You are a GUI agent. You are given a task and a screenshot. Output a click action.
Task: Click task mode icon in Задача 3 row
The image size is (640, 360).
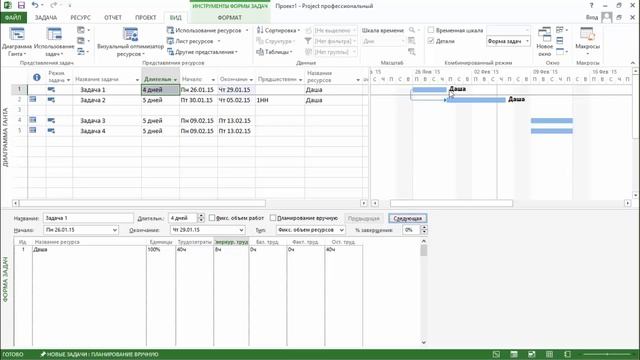coord(51,120)
